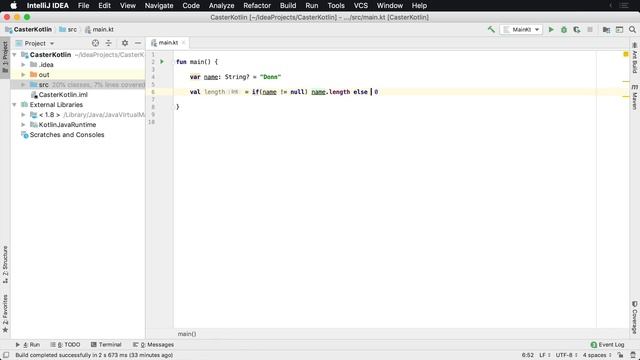Viewport: 640px width, 360px height.
Task: Toggle the 2: Structure tool window stripe
Action: click(5, 264)
